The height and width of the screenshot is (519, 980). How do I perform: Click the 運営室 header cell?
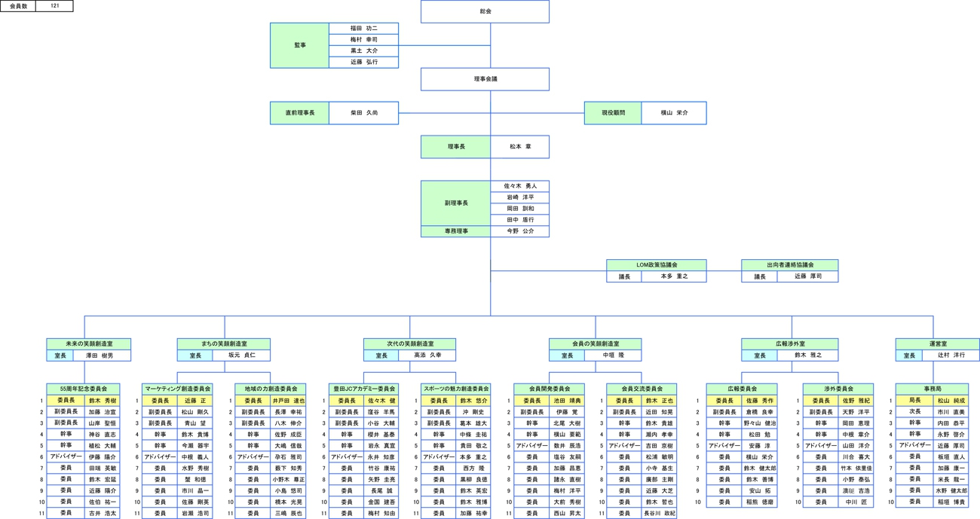[x=937, y=344]
